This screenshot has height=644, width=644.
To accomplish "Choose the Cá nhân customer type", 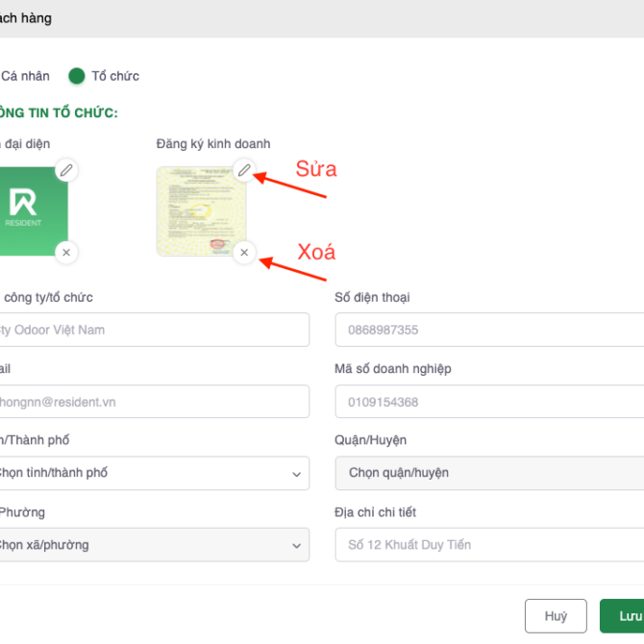I will 24,76.
